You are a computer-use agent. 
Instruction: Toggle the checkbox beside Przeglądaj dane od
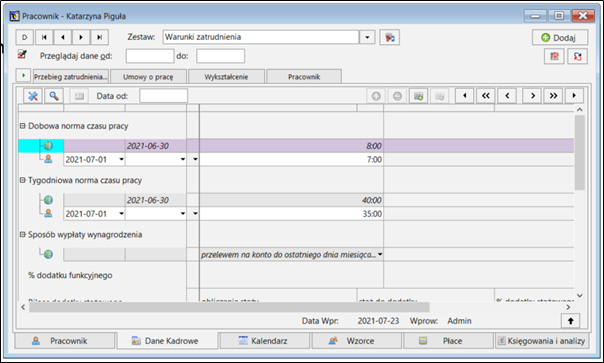(x=22, y=54)
